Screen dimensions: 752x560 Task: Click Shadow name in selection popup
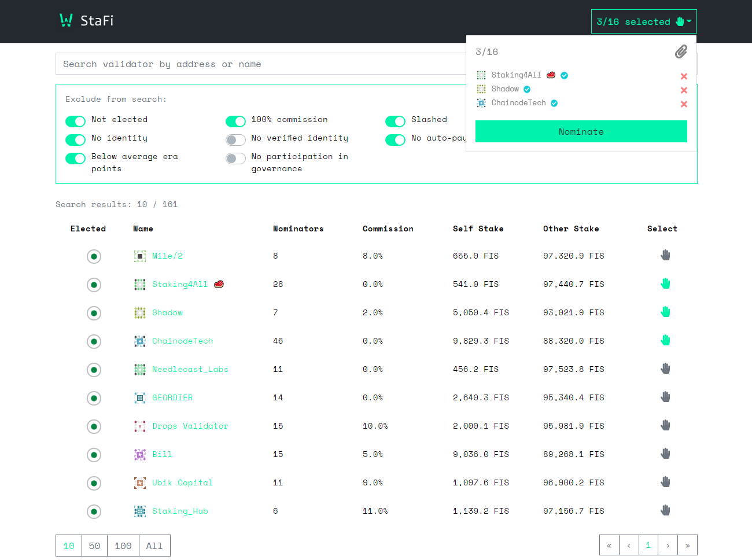[505, 89]
